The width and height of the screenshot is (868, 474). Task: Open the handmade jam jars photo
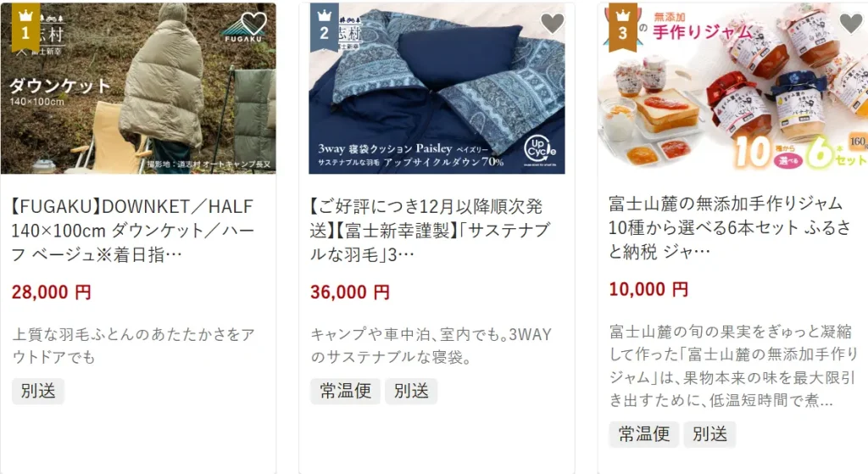click(x=733, y=87)
